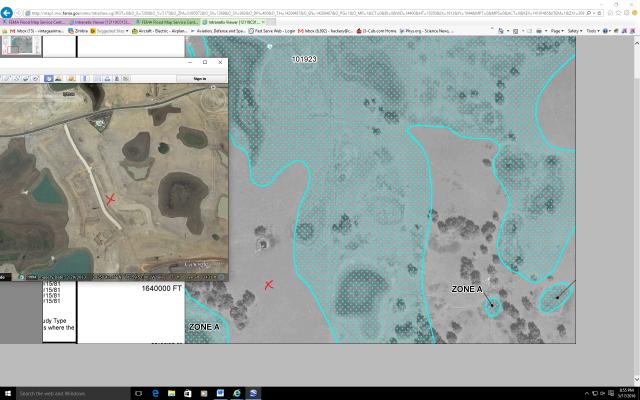Click the email icon in Google Earth toolbar
This screenshot has width=640, height=400.
pos(97,78)
